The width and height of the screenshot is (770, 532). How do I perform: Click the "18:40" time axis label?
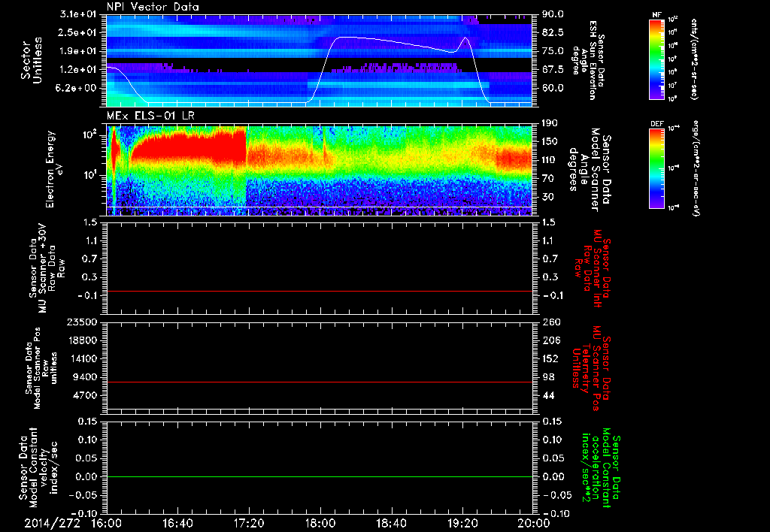(x=391, y=523)
